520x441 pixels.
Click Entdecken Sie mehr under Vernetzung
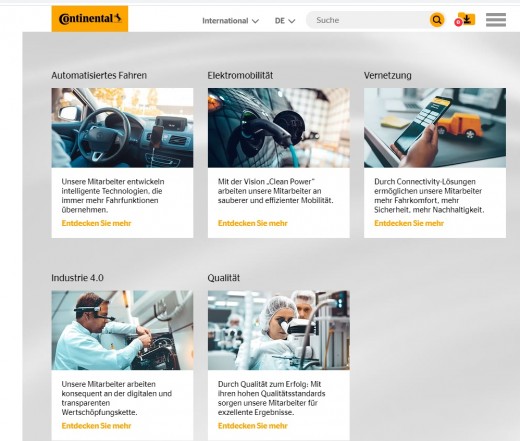[x=409, y=223]
